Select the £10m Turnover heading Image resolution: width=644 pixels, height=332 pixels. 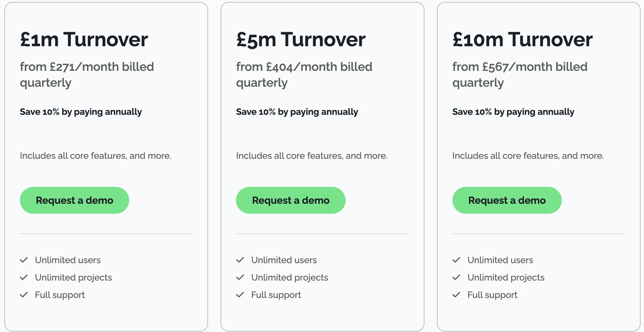[523, 40]
